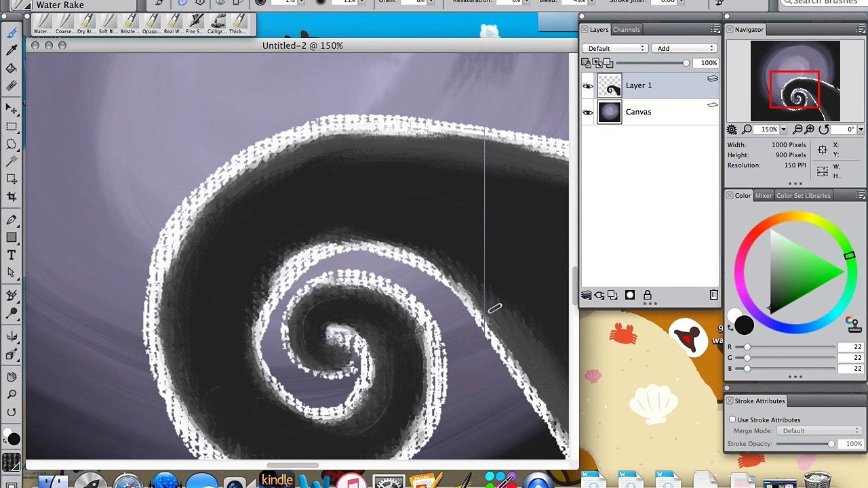Select the Navigator panel tab
Viewport: 868px width, 488px height.
point(749,30)
